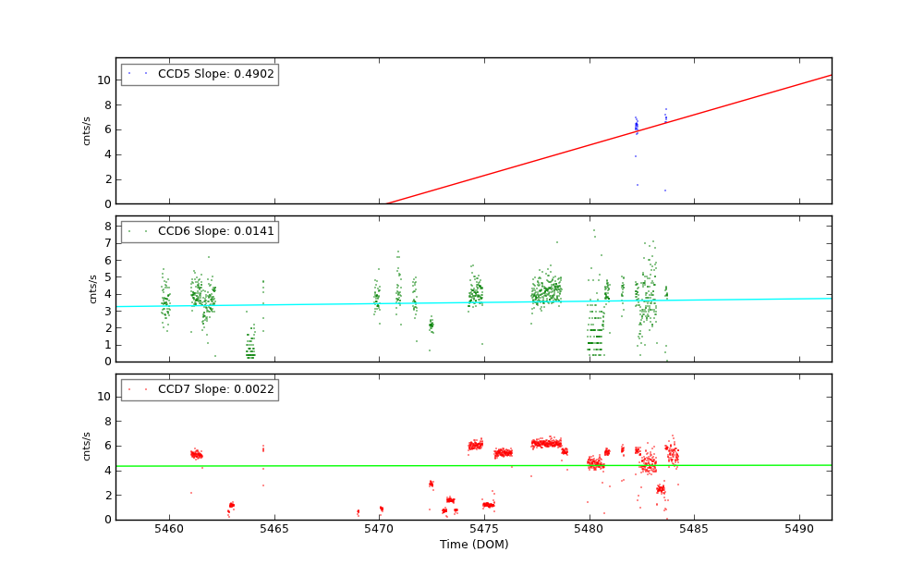Click the cyan trend line in the CCD6 plot
The width and height of the screenshot is (924, 577).
462,302
